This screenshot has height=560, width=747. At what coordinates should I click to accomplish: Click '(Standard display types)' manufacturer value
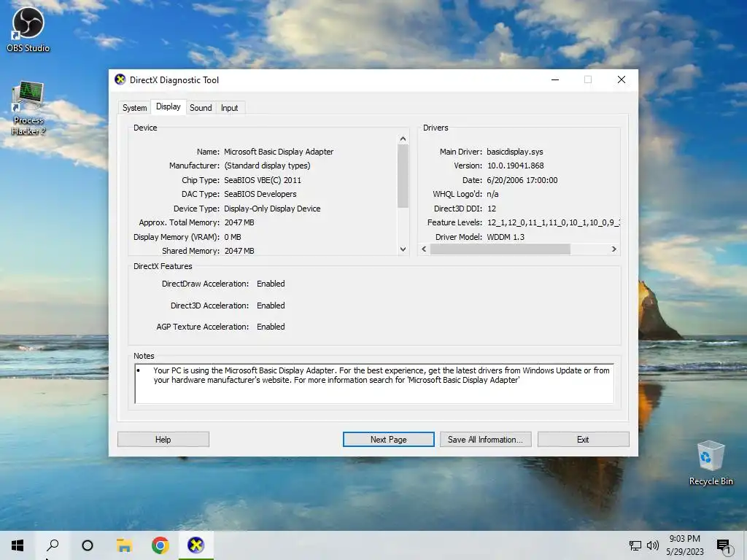267,166
